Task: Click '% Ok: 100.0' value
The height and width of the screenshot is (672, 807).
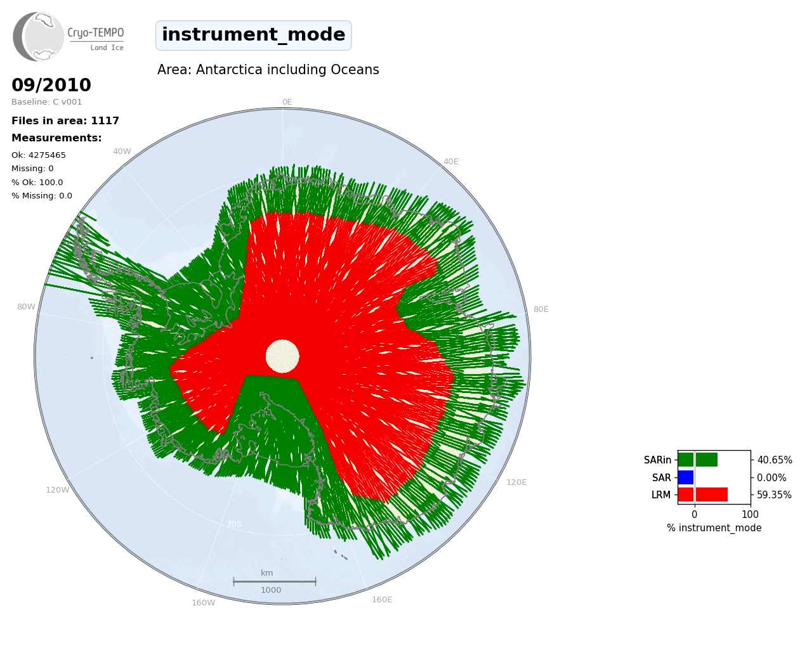Action: (x=37, y=183)
